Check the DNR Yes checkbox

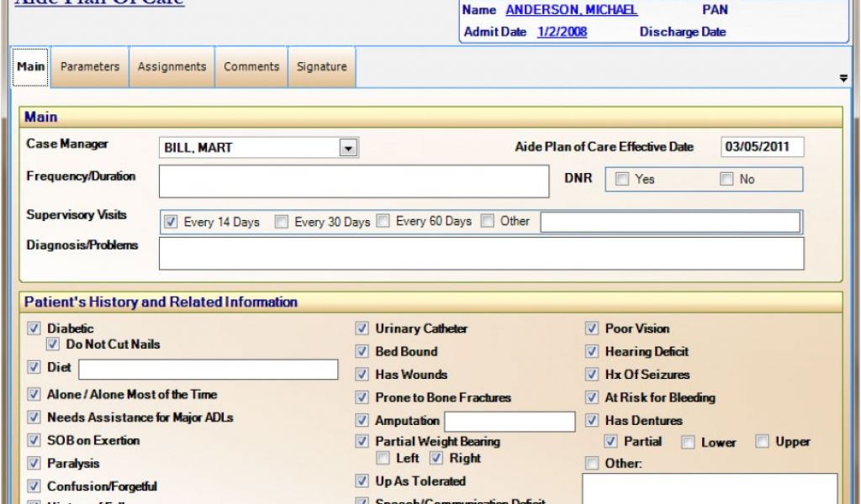click(x=622, y=179)
